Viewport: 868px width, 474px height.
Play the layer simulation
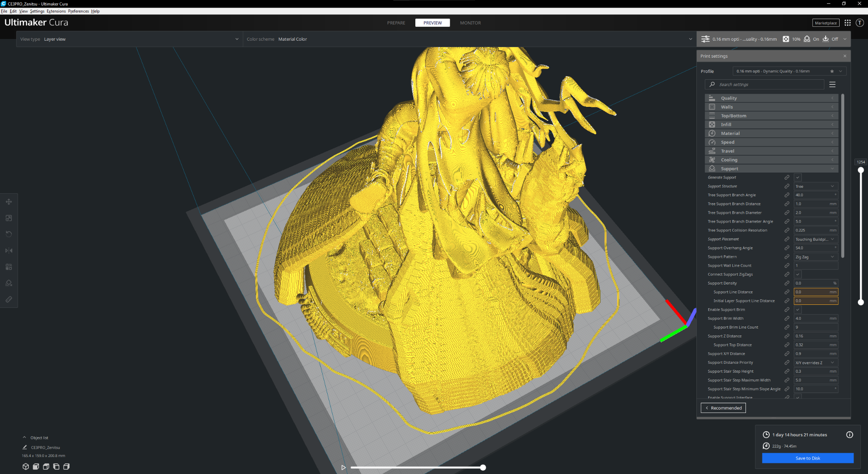pos(343,467)
